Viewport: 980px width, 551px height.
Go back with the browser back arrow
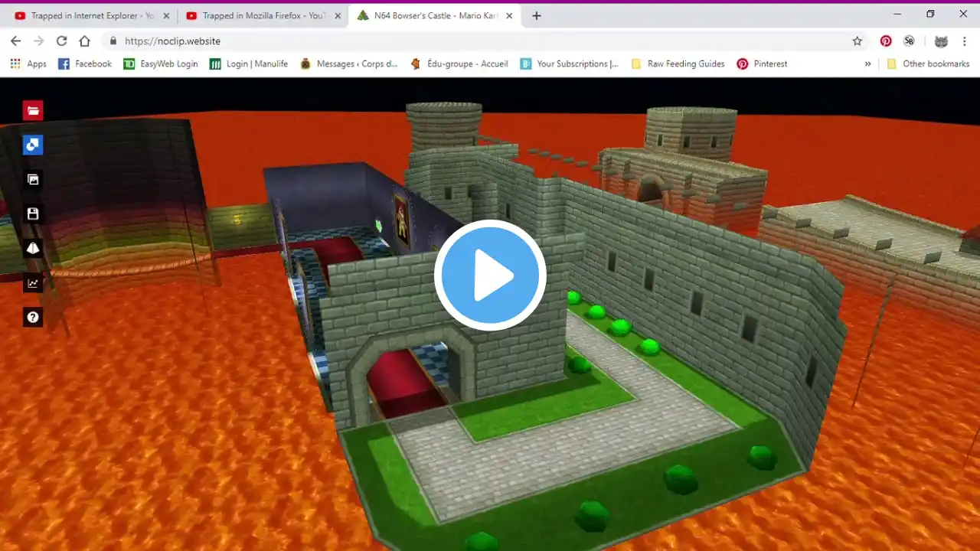pyautogui.click(x=16, y=41)
